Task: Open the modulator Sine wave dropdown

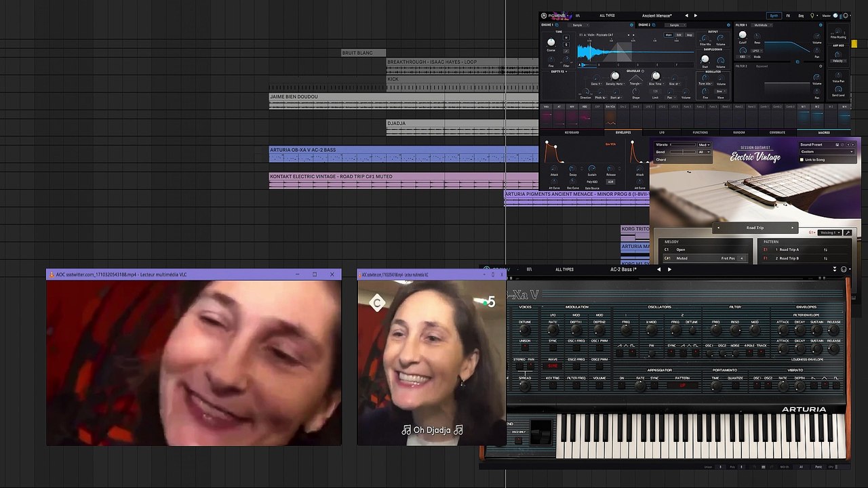Action: [x=719, y=91]
